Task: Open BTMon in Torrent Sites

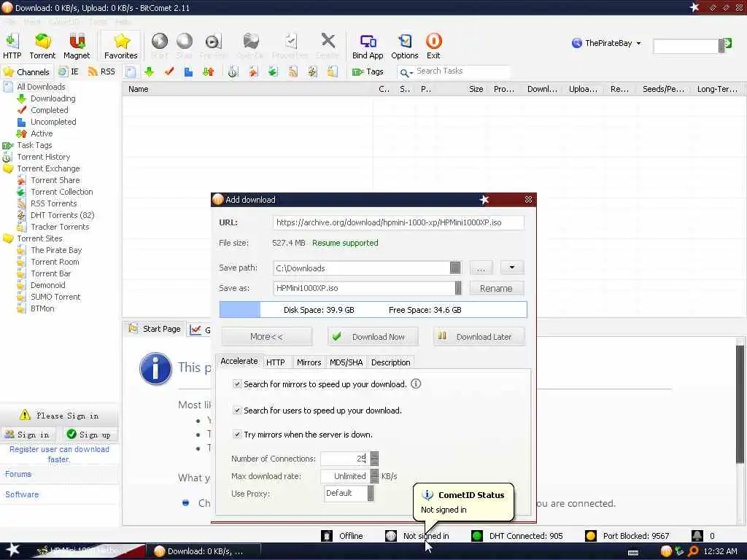Action: pyautogui.click(x=42, y=308)
